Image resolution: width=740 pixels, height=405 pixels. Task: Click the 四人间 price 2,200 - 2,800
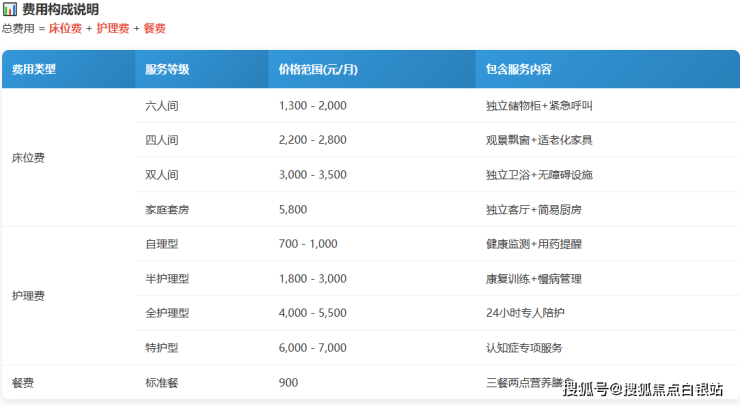coord(313,140)
